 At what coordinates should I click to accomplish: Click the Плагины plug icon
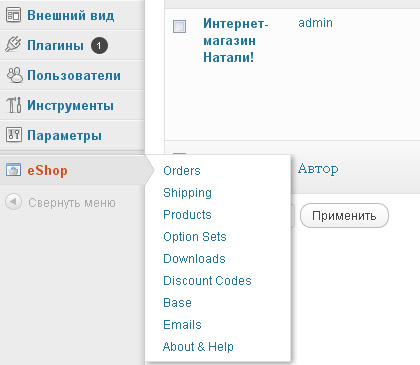13,45
